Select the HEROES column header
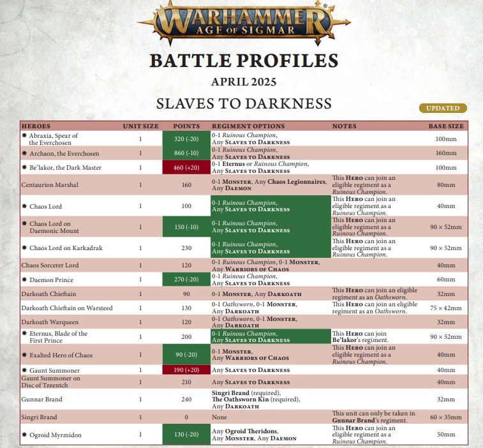The height and width of the screenshot is (448, 483). (36, 126)
